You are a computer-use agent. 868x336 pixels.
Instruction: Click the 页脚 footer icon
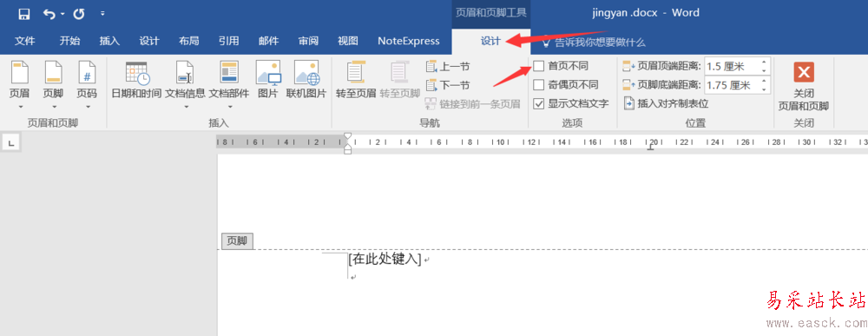click(54, 73)
